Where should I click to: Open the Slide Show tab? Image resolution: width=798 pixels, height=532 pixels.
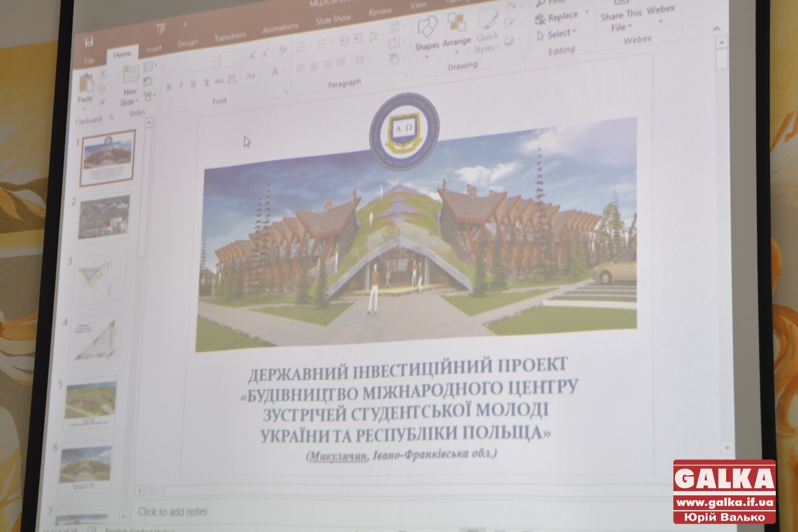(333, 20)
